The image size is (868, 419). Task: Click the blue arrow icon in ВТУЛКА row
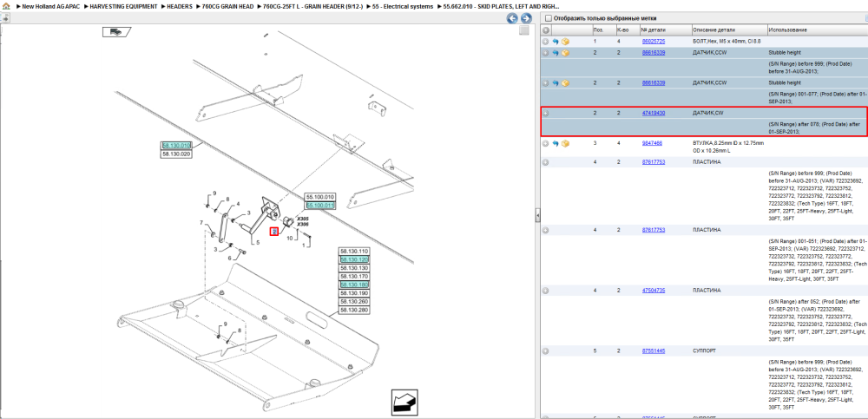(556, 143)
